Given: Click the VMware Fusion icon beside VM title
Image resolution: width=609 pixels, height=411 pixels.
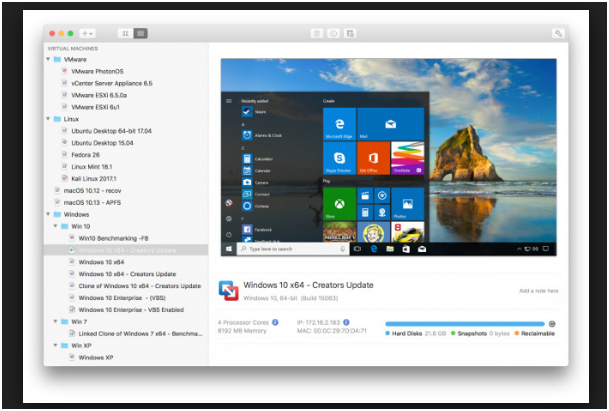Looking at the screenshot, I should pyautogui.click(x=228, y=291).
